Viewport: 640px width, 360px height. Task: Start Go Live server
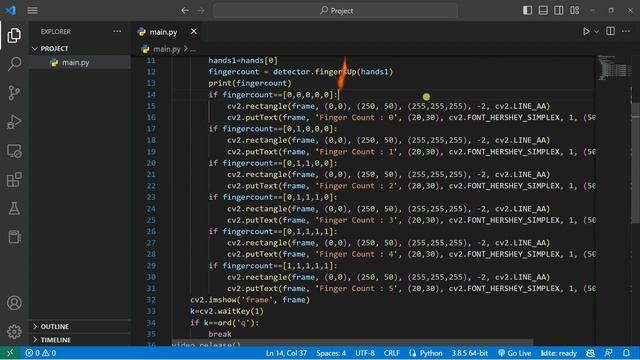pos(514,353)
